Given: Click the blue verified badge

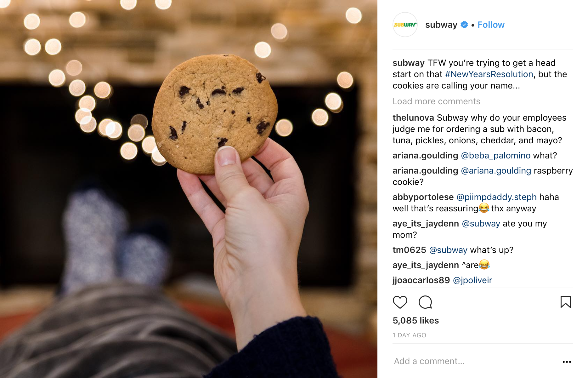Looking at the screenshot, I should (464, 25).
